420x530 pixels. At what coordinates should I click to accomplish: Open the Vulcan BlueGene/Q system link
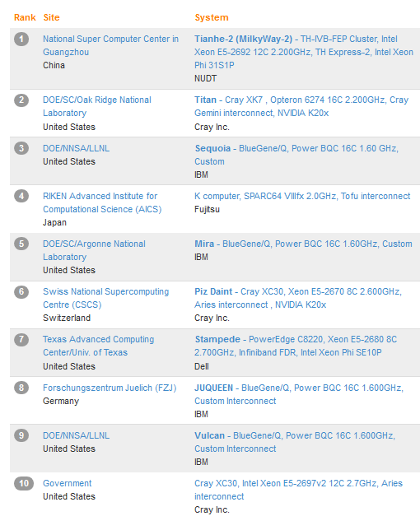[x=295, y=442]
